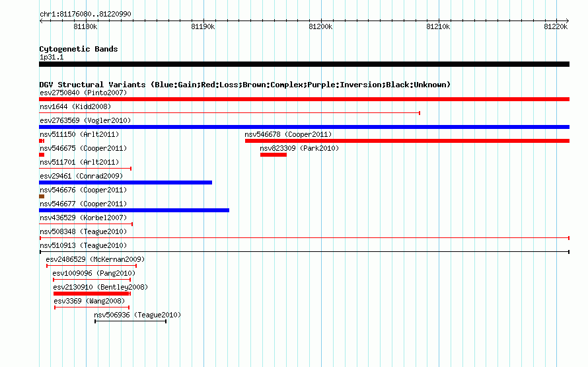Select the thin red nsv508348 line
The width and height of the screenshot is (588, 367).
click(x=305, y=238)
